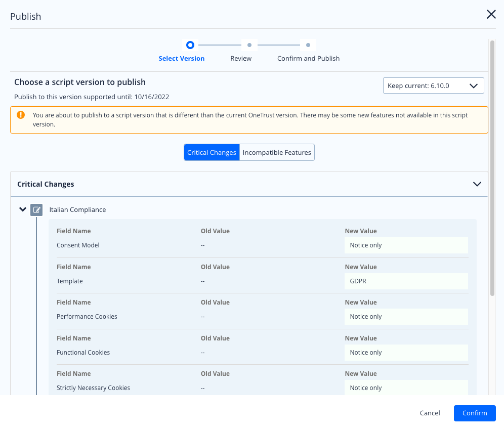
Task: Switch to the Incompatible Features tab
Action: point(277,152)
